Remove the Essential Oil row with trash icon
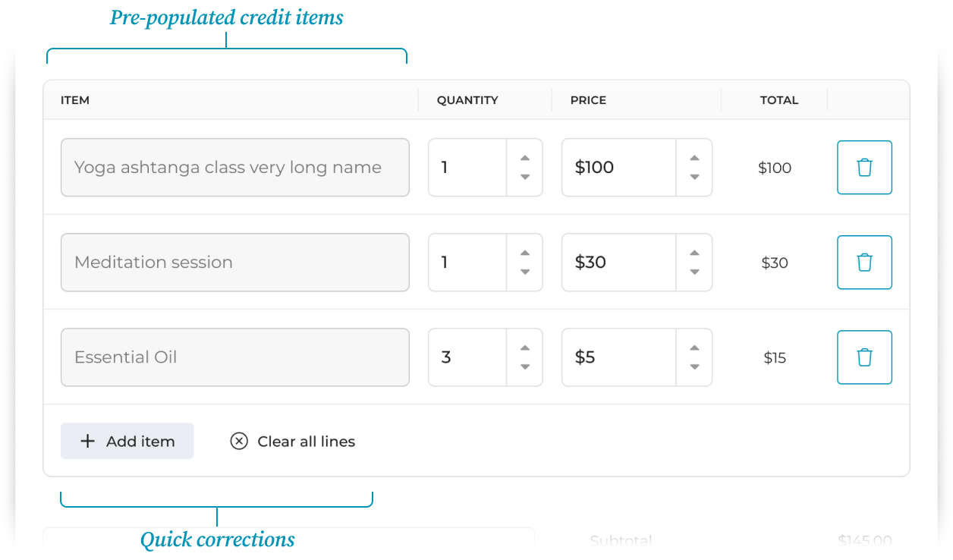The image size is (953, 560). click(x=864, y=357)
